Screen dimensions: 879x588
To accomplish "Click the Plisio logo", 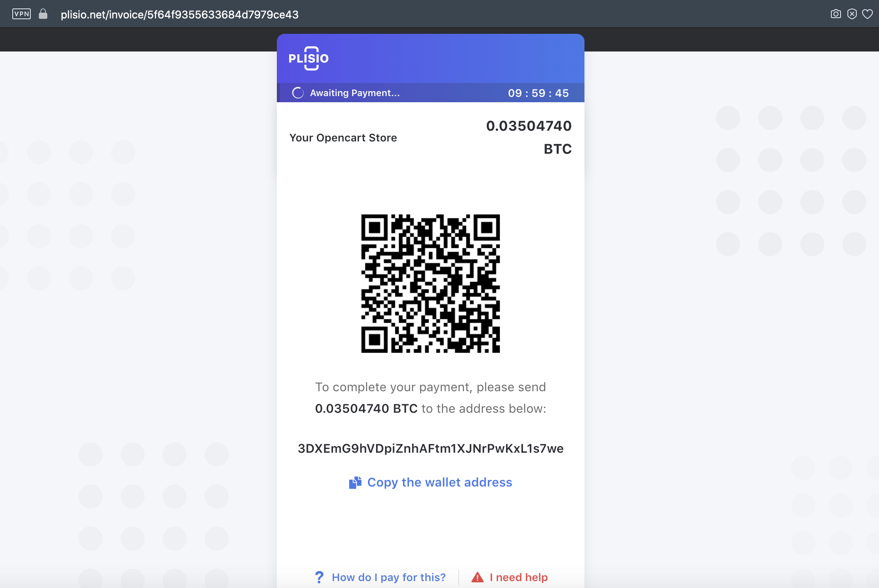I will (309, 58).
